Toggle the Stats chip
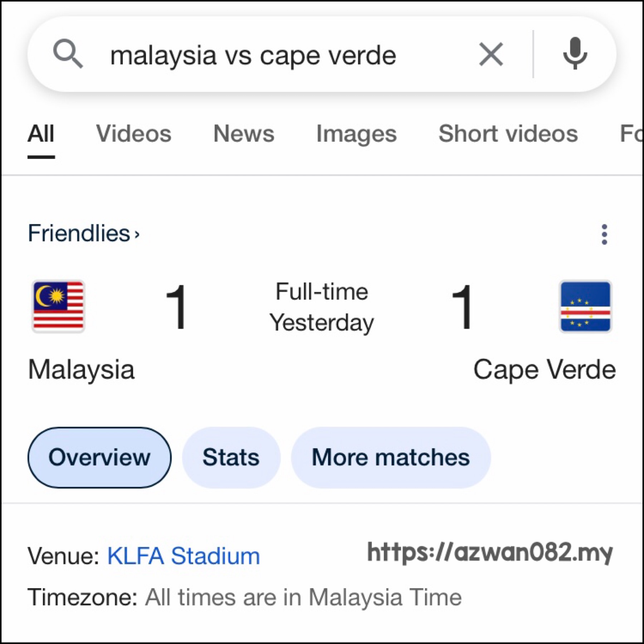 point(231,457)
